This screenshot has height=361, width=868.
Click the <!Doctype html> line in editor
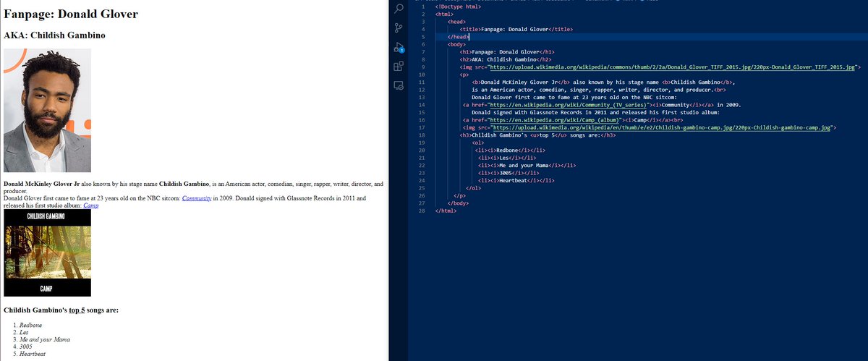[x=459, y=7]
